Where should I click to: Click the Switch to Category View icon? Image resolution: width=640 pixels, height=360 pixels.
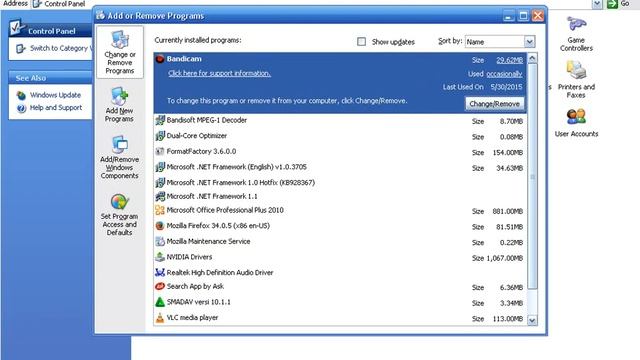click(20, 49)
